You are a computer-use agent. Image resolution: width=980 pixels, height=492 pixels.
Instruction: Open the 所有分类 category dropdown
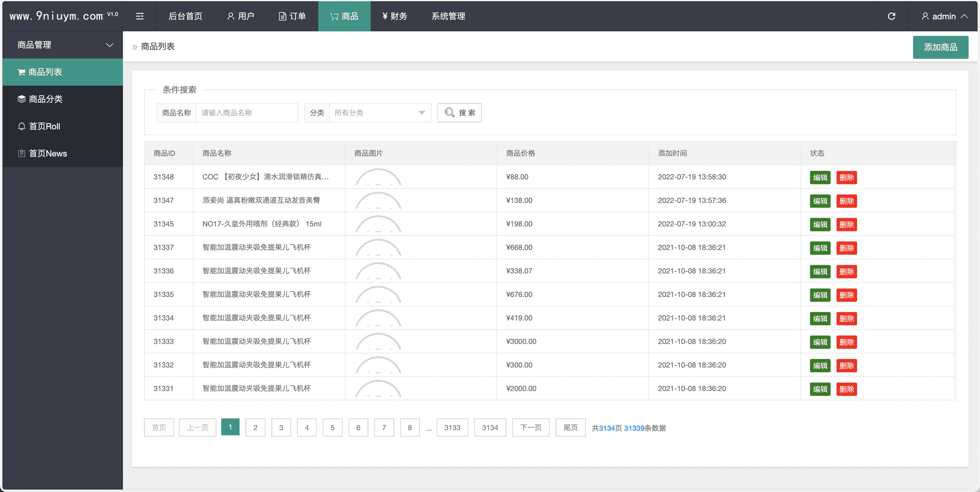380,113
